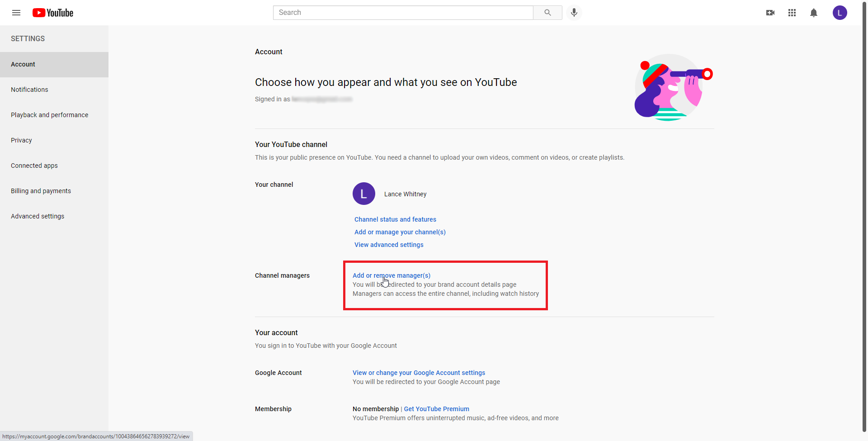
Task: Open the notifications bell
Action: tap(814, 13)
